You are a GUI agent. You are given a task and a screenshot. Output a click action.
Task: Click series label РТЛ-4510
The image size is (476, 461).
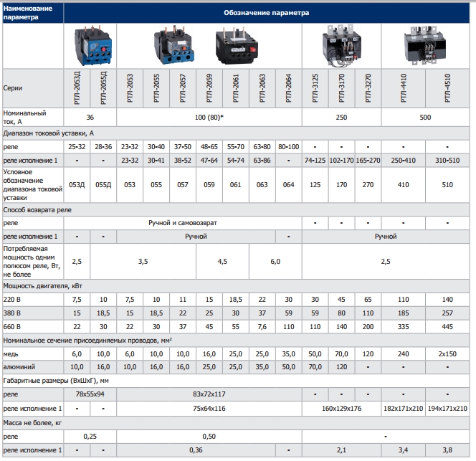(447, 88)
